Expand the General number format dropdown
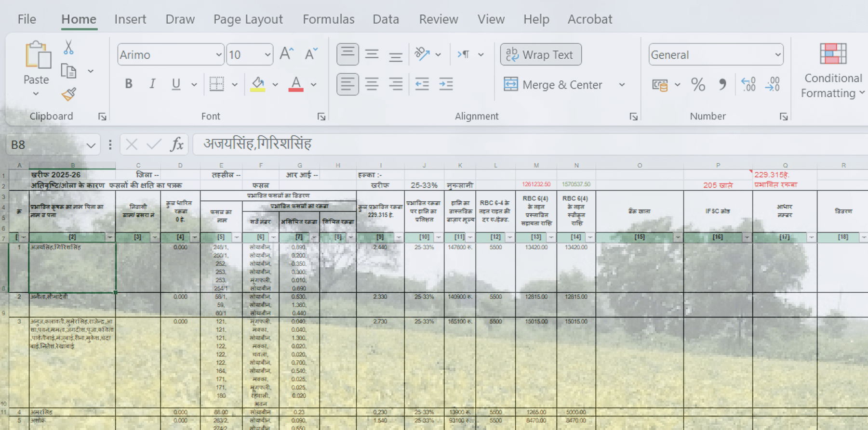 click(x=777, y=55)
